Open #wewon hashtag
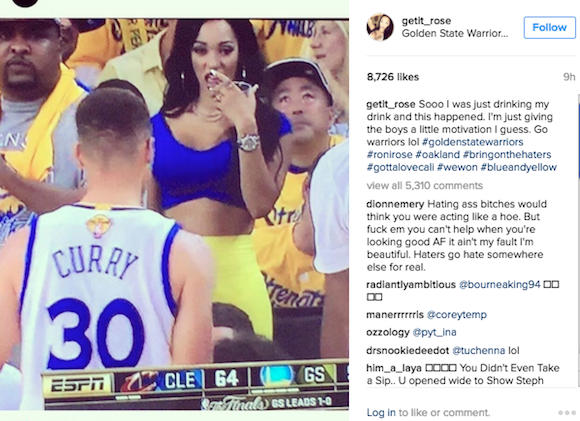Image resolution: width=580 pixels, height=421 pixels. (457, 167)
